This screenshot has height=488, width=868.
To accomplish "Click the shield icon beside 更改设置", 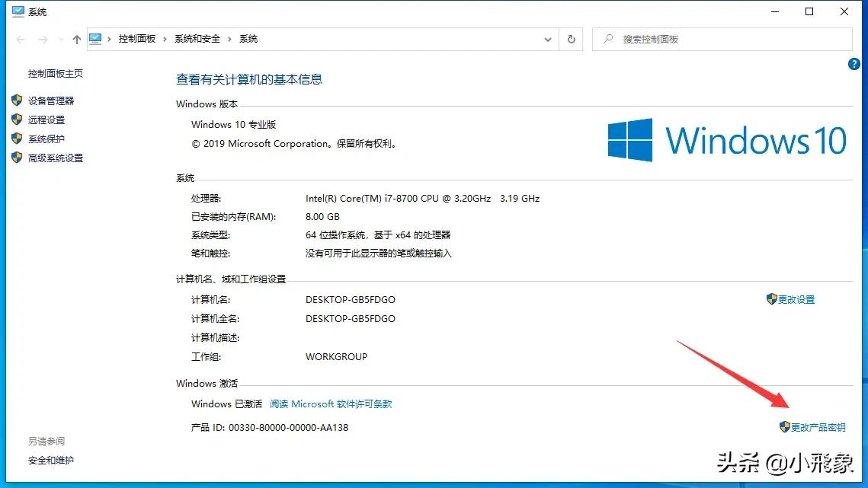I will [x=773, y=299].
